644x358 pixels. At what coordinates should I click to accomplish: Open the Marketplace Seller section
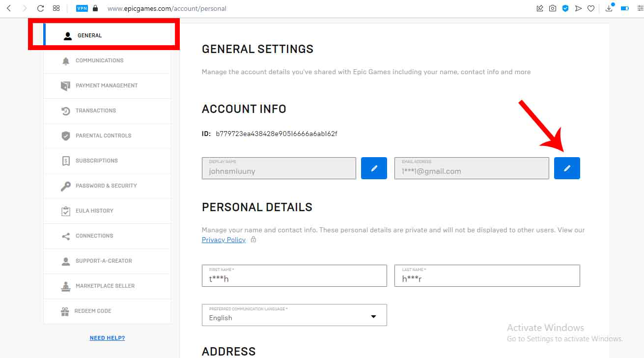[x=107, y=286]
